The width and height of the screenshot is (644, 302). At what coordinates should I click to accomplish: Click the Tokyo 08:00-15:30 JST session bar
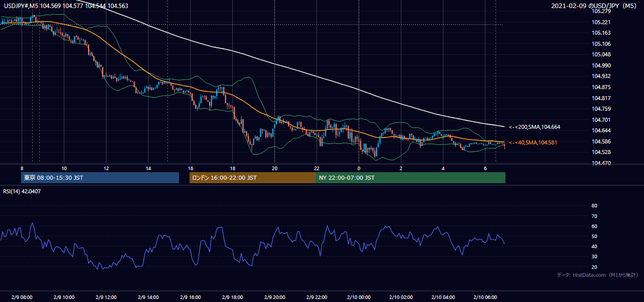pos(100,178)
